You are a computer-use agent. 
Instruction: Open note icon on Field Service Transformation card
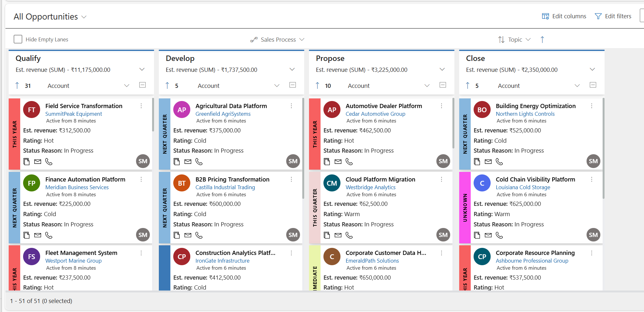pos(27,162)
